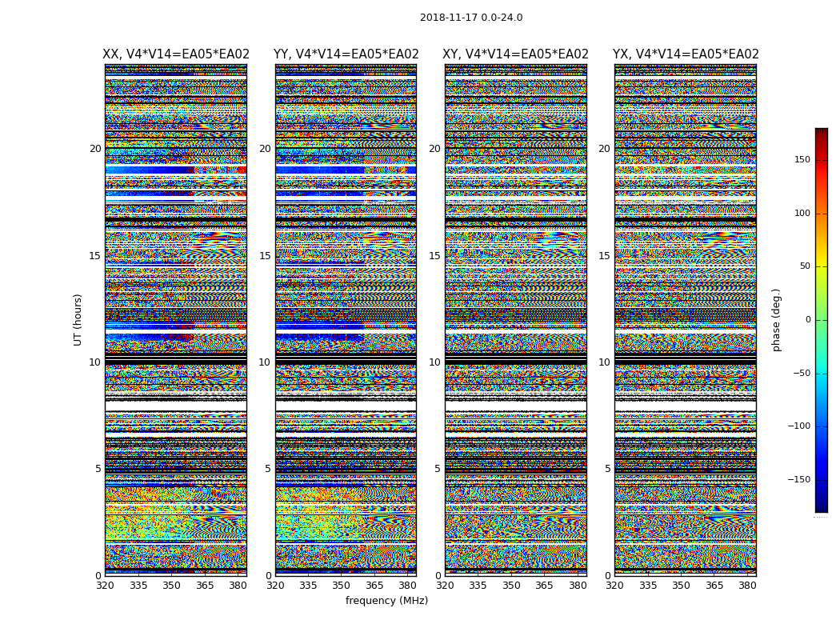This screenshot has height=640, width=840.
Task: Click colorbar tick label 150
Action: point(802,159)
